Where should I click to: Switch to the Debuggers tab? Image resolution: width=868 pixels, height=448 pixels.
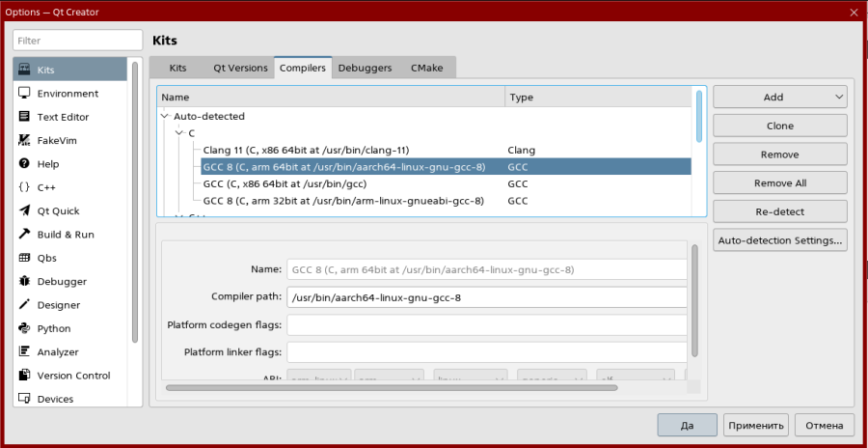tap(365, 69)
